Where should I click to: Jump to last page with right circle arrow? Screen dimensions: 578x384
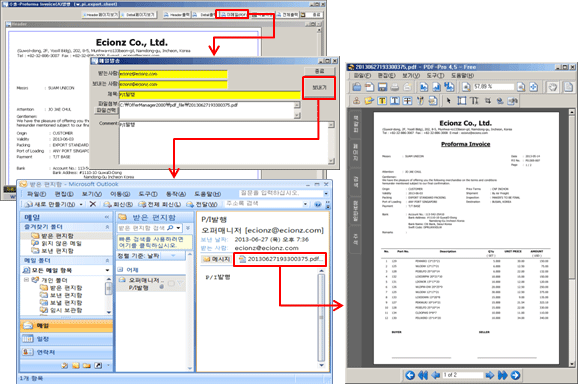coord(515,375)
